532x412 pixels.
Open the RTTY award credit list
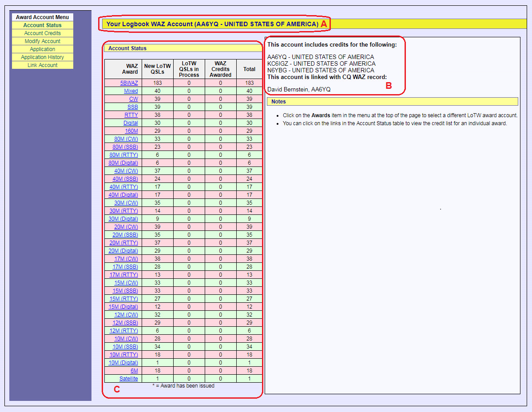(x=131, y=115)
